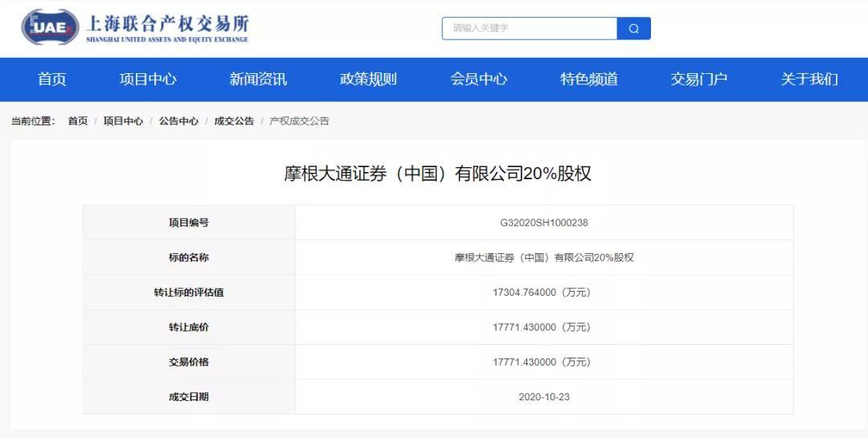Focus the keyword search input field
Image resolution: width=868 pixels, height=438 pixels.
529,28
